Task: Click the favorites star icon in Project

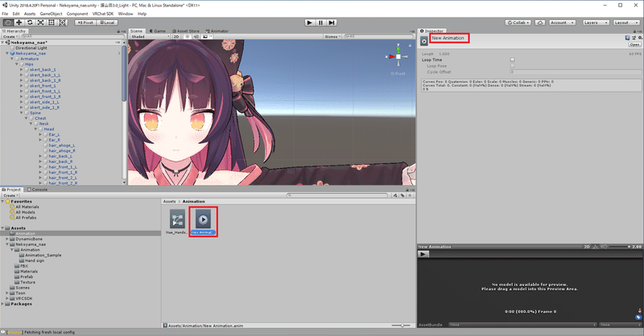Action: coord(410,195)
